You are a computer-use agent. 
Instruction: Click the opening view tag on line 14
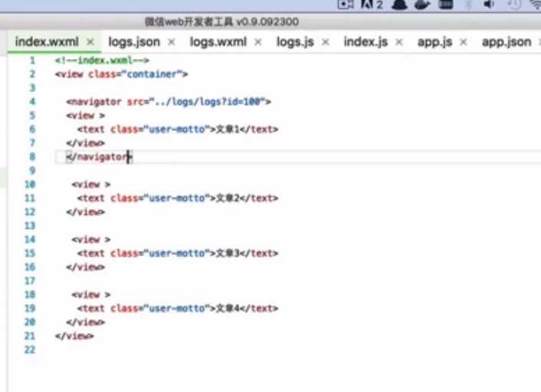click(x=91, y=240)
